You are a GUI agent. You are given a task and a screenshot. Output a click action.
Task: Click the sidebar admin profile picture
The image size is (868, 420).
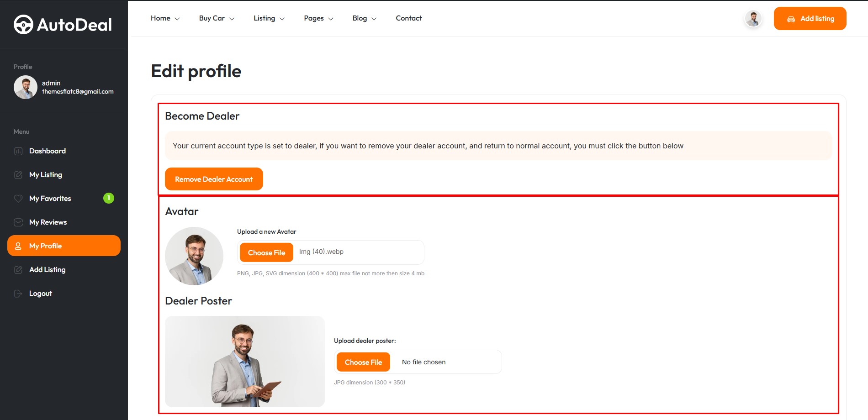[26, 87]
